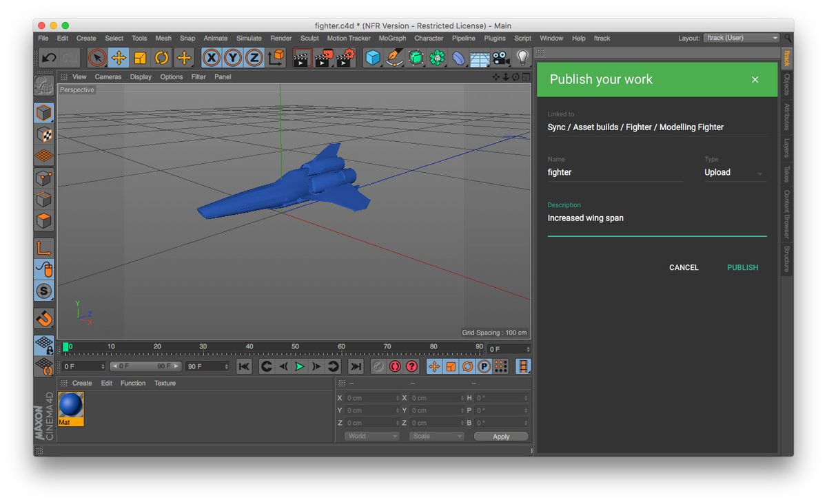The image size is (827, 504).
Task: Select the Rotate tool
Action: (161, 58)
